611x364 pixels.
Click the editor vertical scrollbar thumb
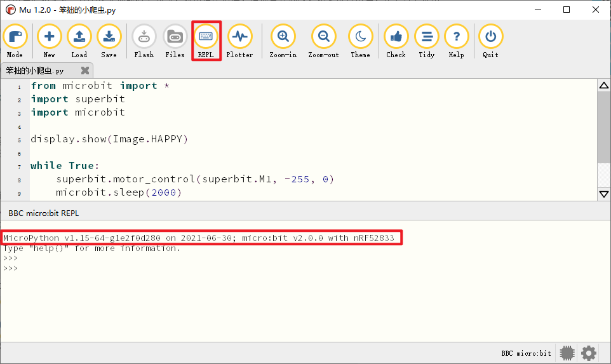tap(604, 128)
